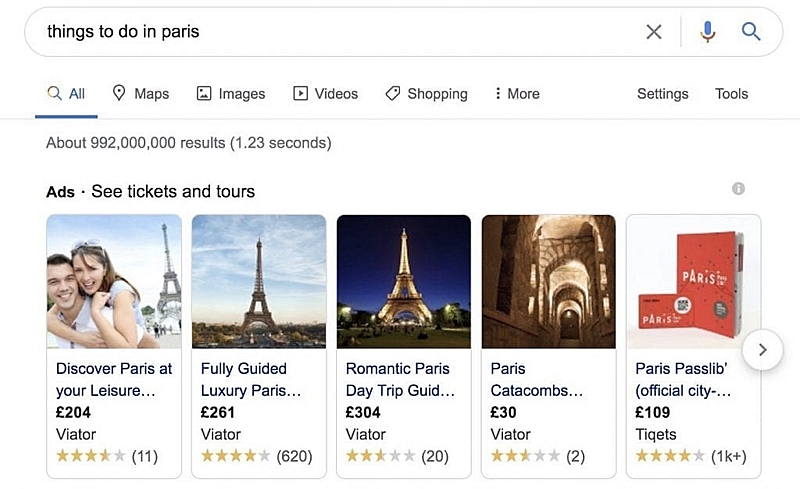Open the Paris Passlib' Tiqets listing
Viewport: 800px width, 489px height.
[x=693, y=346]
